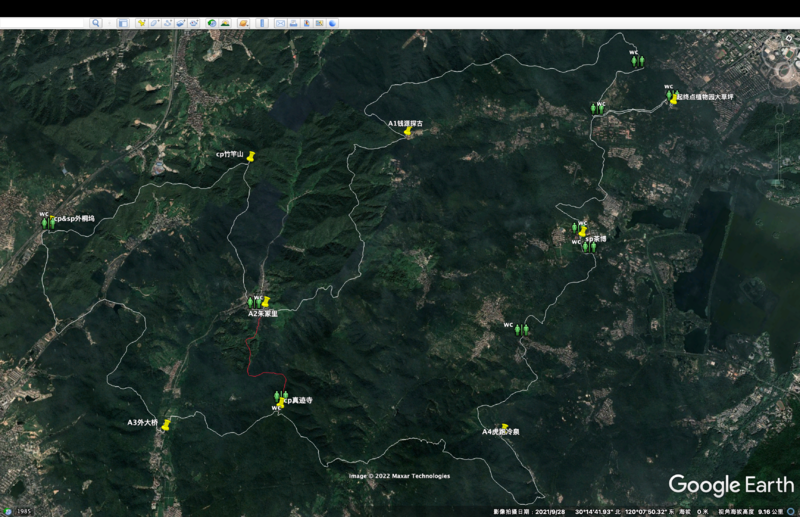Click the Add Placemark pushpin tool
The image size is (800, 517).
(142, 22)
